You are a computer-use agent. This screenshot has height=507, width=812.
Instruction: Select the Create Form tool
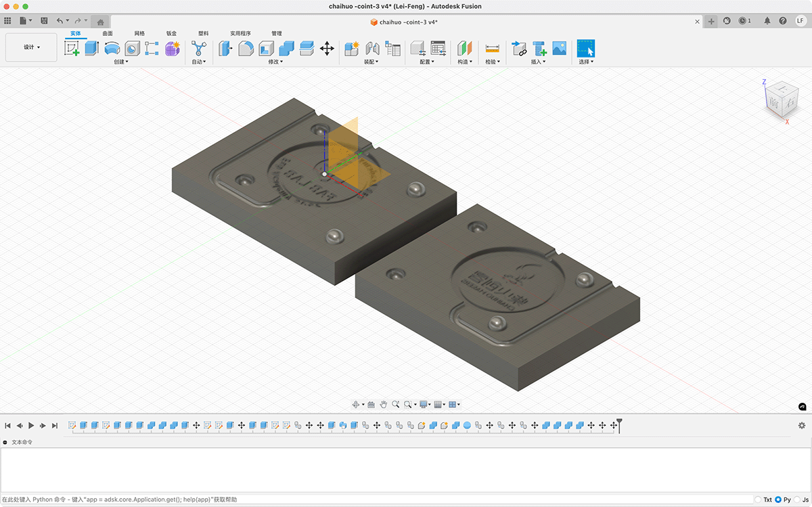pos(172,48)
